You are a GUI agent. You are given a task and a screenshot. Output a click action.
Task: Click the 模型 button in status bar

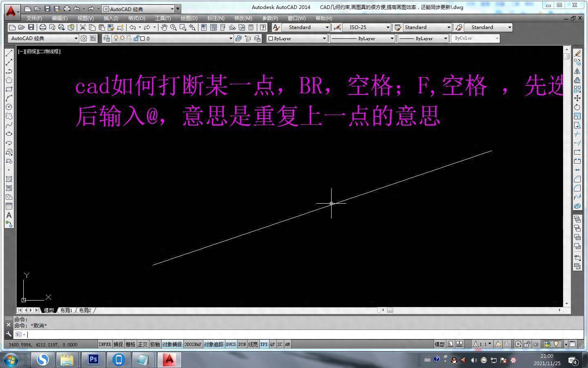tap(439, 344)
